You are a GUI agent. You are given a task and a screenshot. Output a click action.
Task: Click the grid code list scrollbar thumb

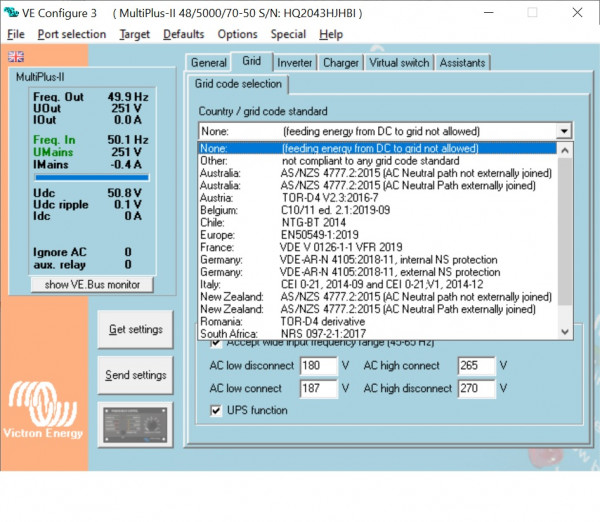(565, 232)
